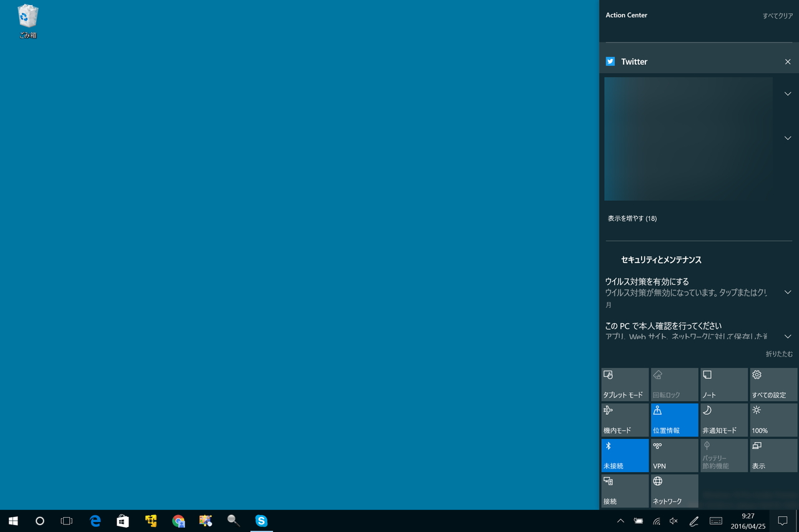Launch Google Chrome from the taskbar
799x532 pixels.
click(x=179, y=521)
